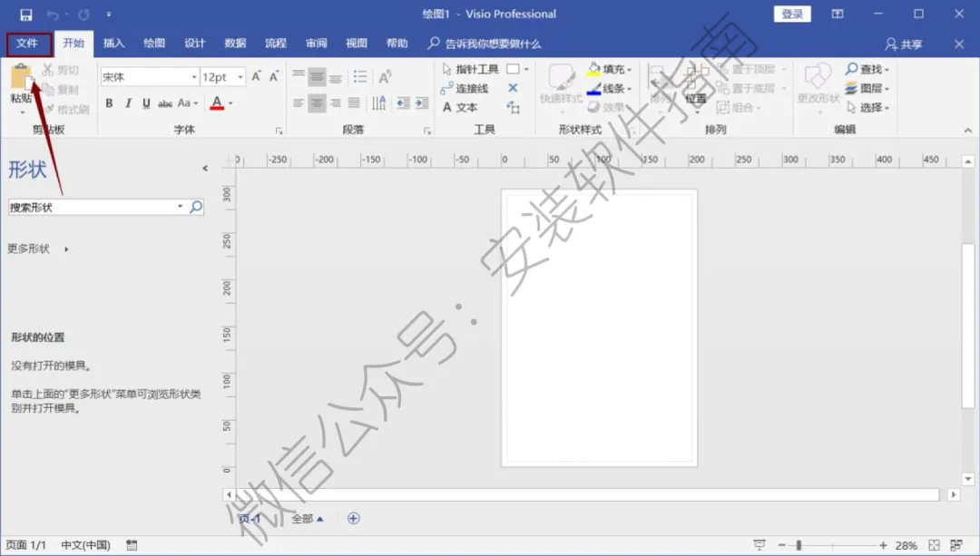This screenshot has height=556, width=980.
Task: Click the 28% zoom level
Action: [x=906, y=545]
